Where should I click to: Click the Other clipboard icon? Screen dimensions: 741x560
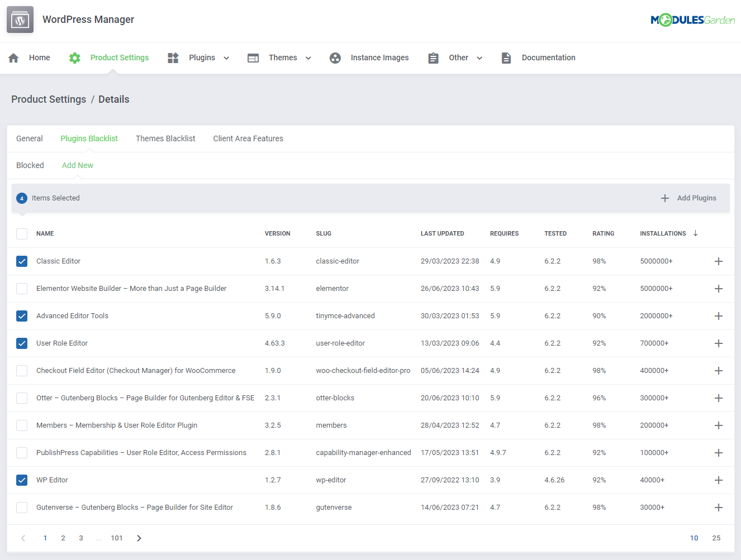[433, 58]
